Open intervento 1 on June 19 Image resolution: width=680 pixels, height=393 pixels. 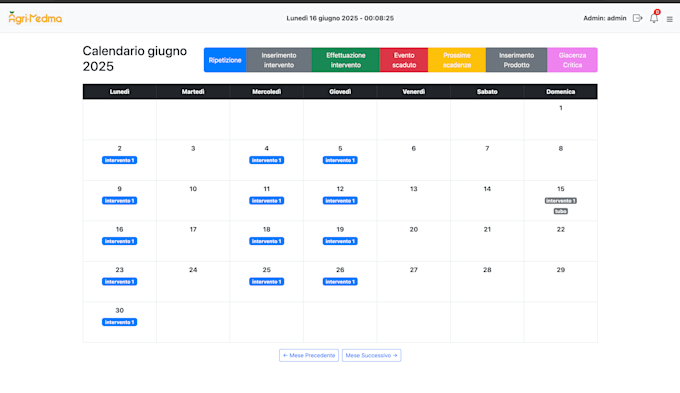340,241
